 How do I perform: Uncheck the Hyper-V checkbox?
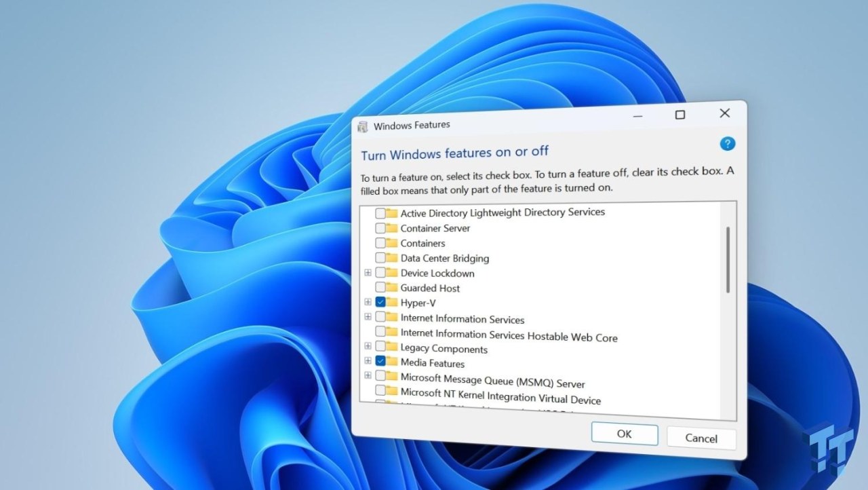click(x=380, y=303)
